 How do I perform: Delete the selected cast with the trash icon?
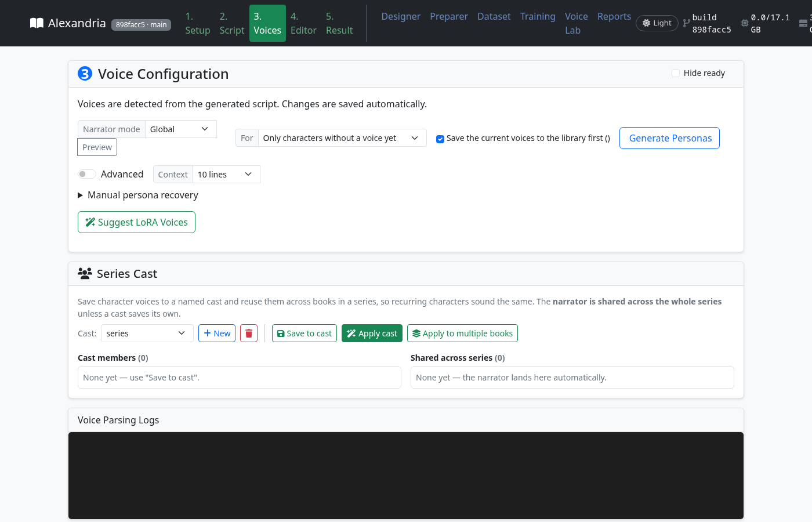click(249, 333)
